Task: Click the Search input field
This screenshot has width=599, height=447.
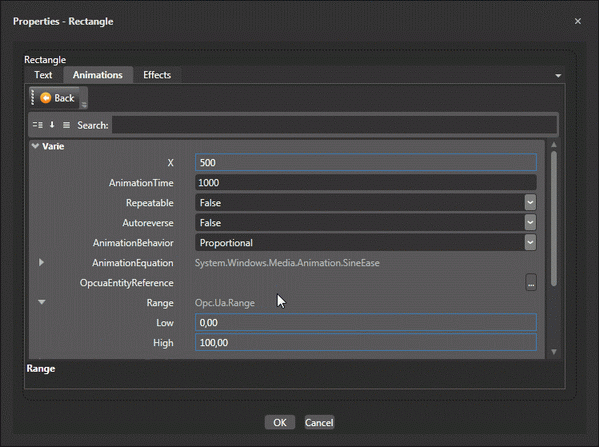Action: [334, 125]
